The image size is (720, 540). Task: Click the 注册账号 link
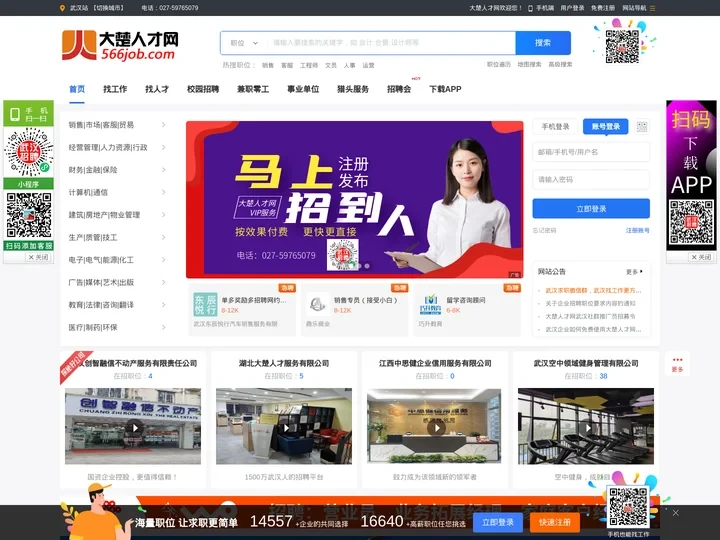[638, 231]
